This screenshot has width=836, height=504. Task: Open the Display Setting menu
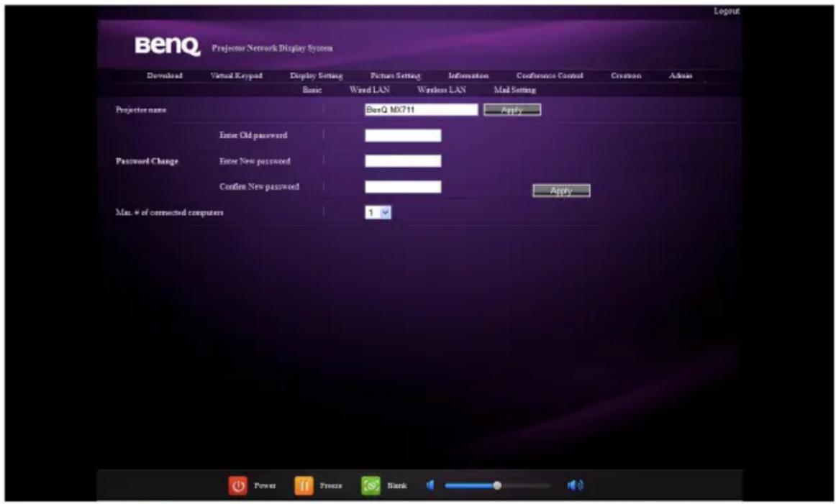tap(316, 75)
